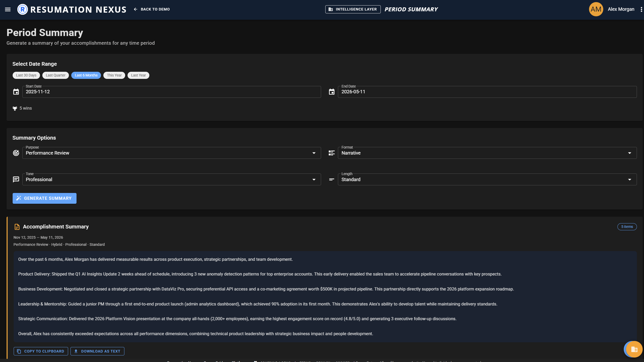This screenshot has height=362, width=644.
Task: Open the Intelligence Layer button
Action: click(353, 9)
